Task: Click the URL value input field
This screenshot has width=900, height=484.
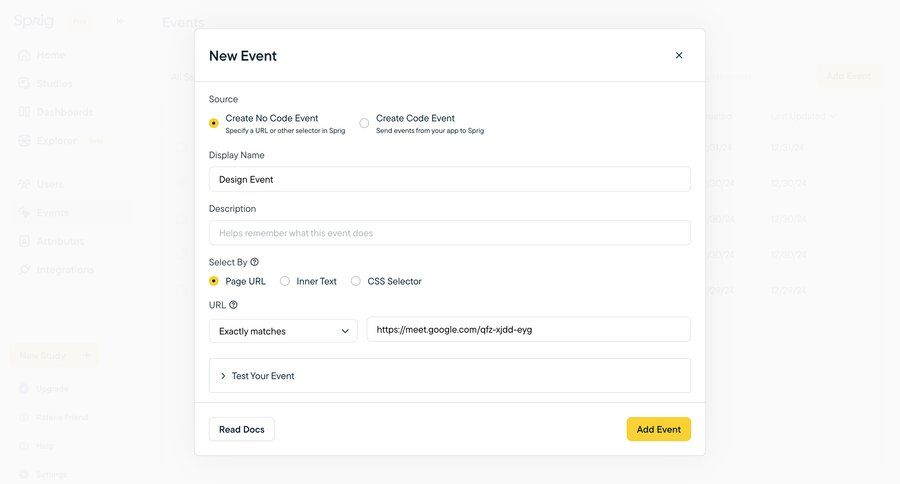Action: pyautogui.click(x=528, y=329)
